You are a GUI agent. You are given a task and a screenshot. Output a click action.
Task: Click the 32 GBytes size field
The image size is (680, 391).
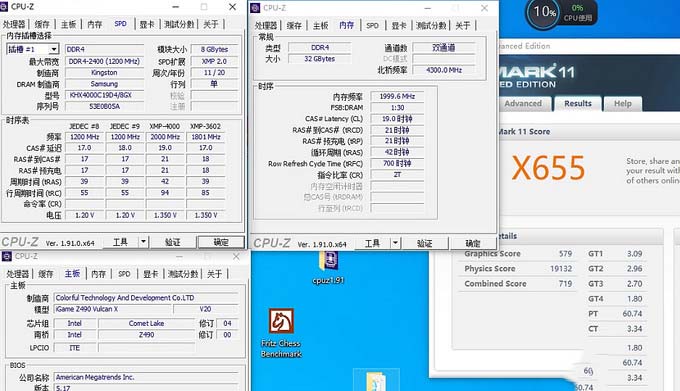[320, 59]
